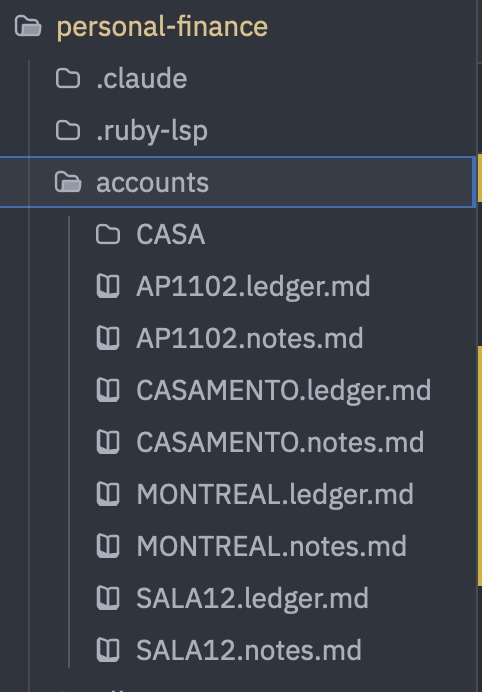Expand the CASA folder icon
Viewport: 482px width, 692px height.
point(108,234)
